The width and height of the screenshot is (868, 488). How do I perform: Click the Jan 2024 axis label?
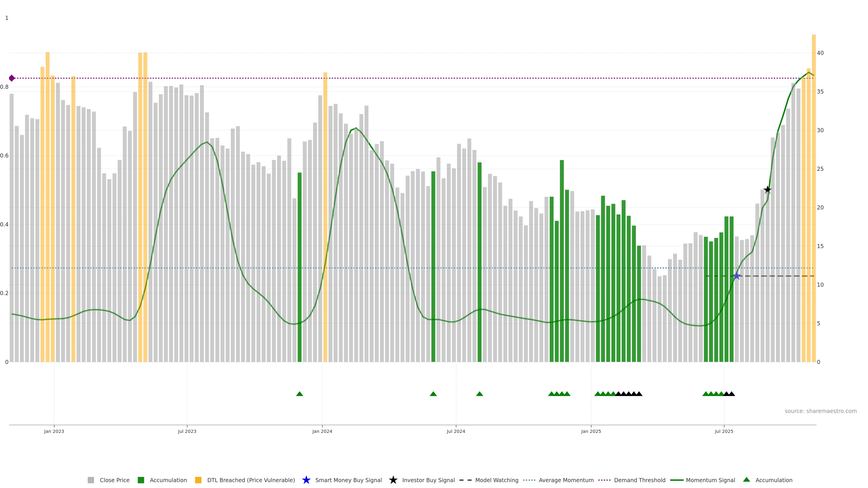point(322,432)
